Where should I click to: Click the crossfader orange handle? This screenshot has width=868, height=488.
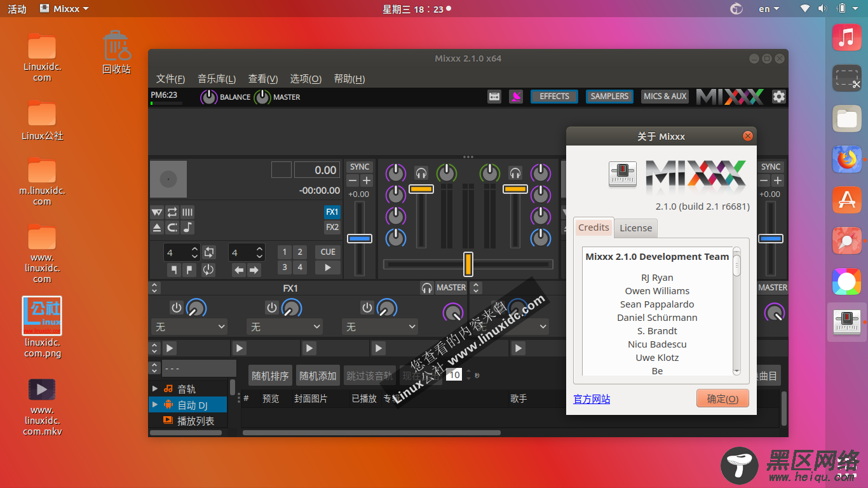[x=468, y=264]
